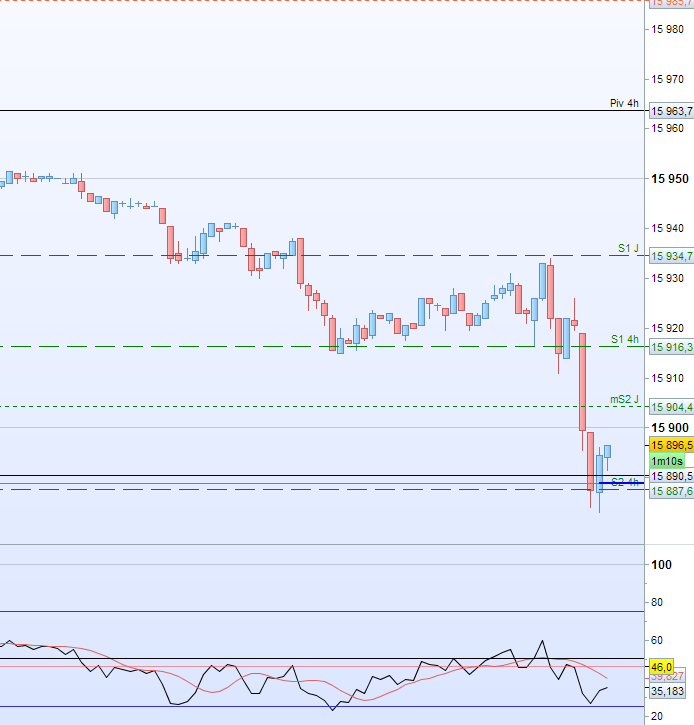
Task: Click the indicator scale 100 label
Action: (x=661, y=565)
